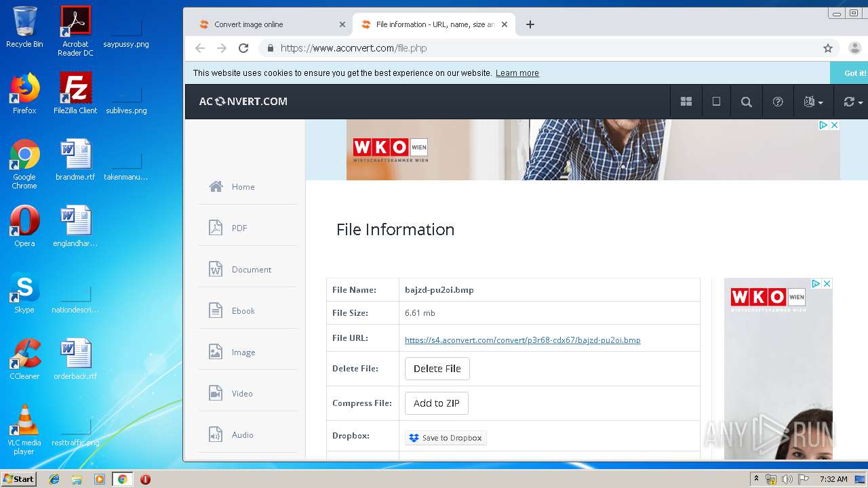868x488 pixels.
Task: Open Ebook converter in the sidebar
Action: coord(243,311)
